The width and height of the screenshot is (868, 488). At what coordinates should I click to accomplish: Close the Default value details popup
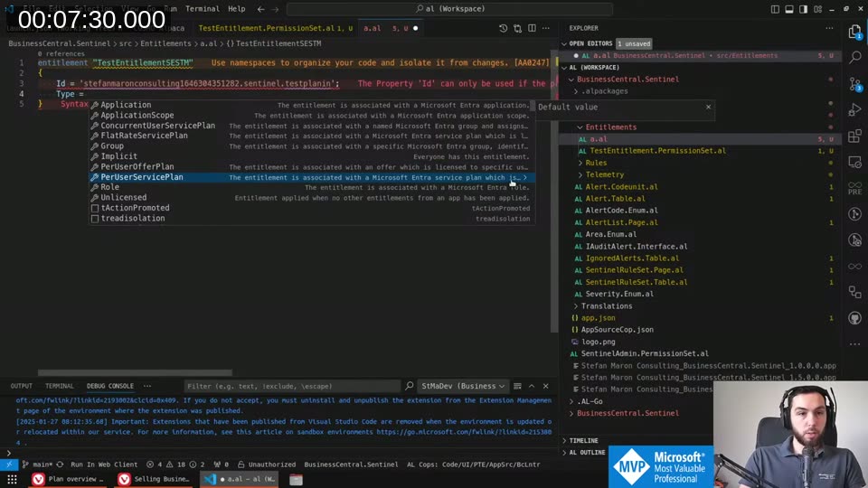click(x=708, y=107)
